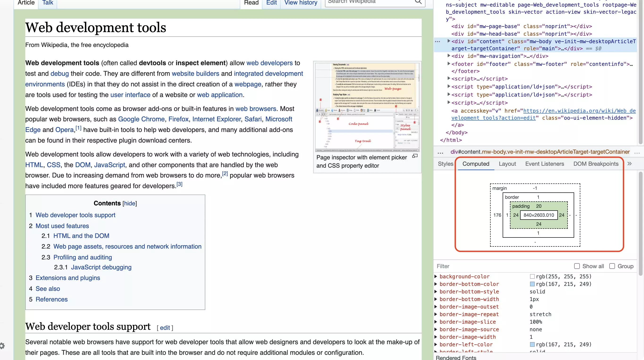The height and width of the screenshot is (360, 644).
Task: Click the more panels icon in devtools
Action: [x=630, y=164]
